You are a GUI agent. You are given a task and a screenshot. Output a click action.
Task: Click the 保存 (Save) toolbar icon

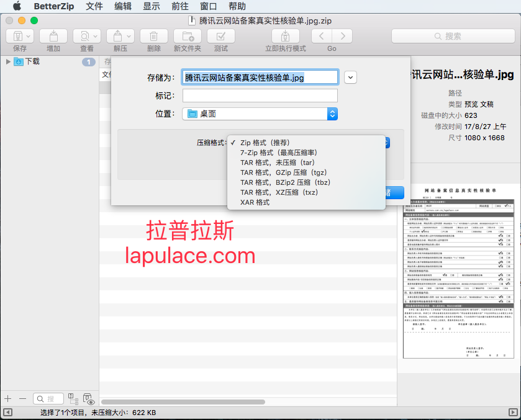point(20,36)
